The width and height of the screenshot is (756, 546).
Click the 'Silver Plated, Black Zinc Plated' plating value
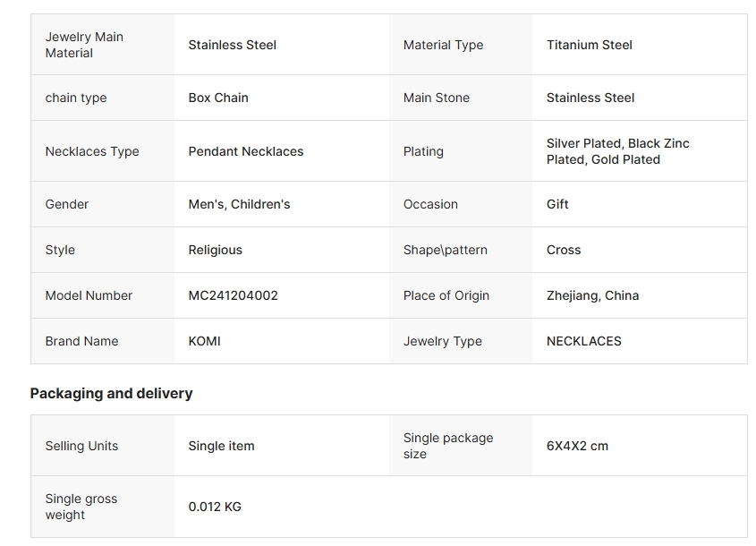(617, 151)
